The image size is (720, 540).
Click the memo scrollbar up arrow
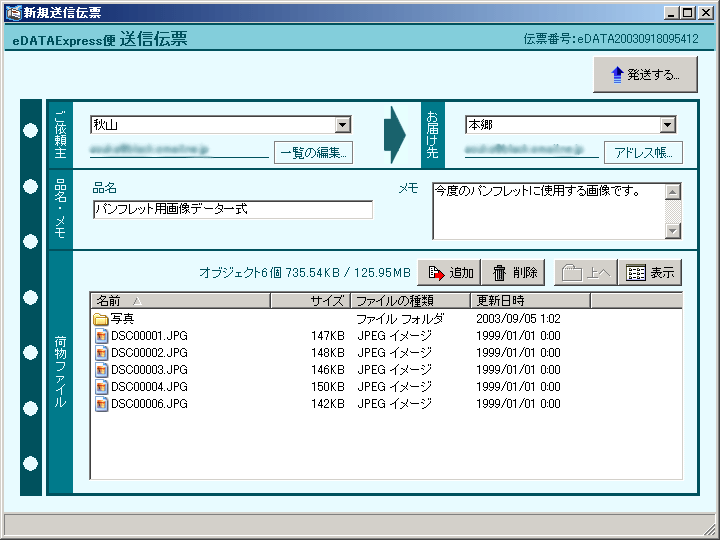pos(673,191)
